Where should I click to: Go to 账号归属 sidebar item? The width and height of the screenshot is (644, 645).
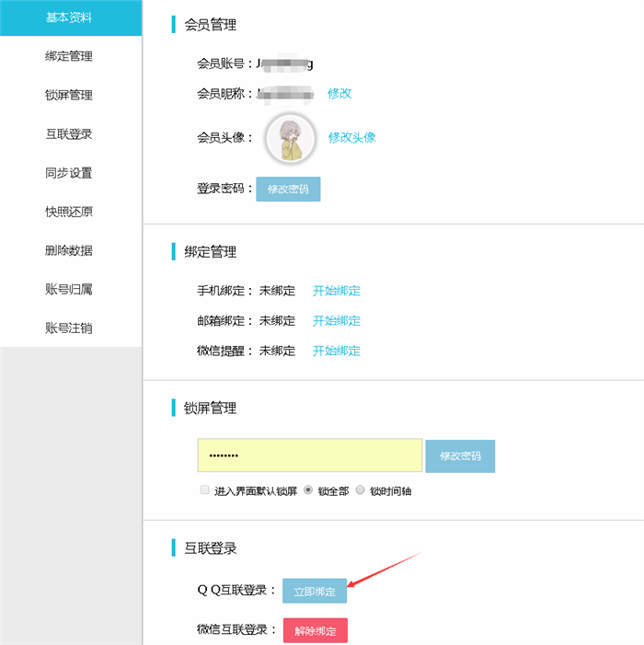point(69,289)
